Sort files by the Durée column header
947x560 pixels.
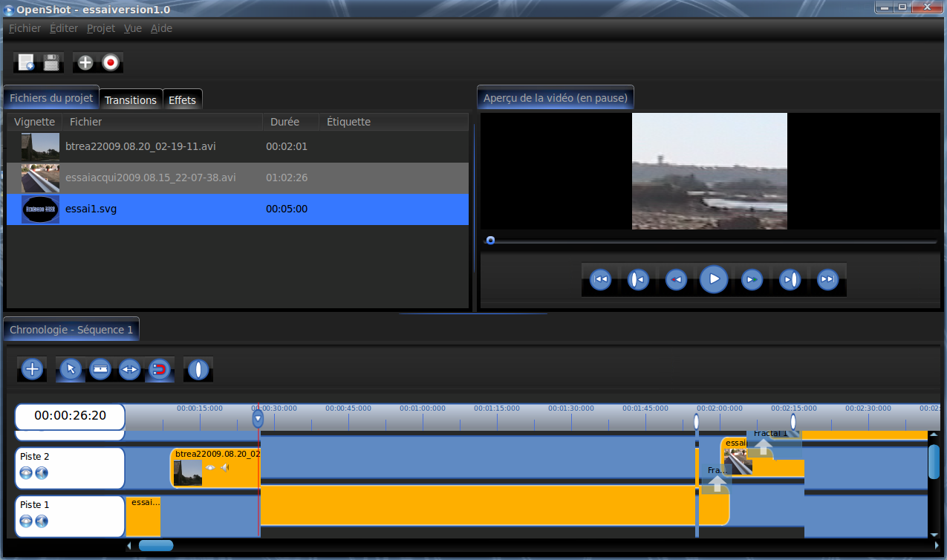point(285,122)
